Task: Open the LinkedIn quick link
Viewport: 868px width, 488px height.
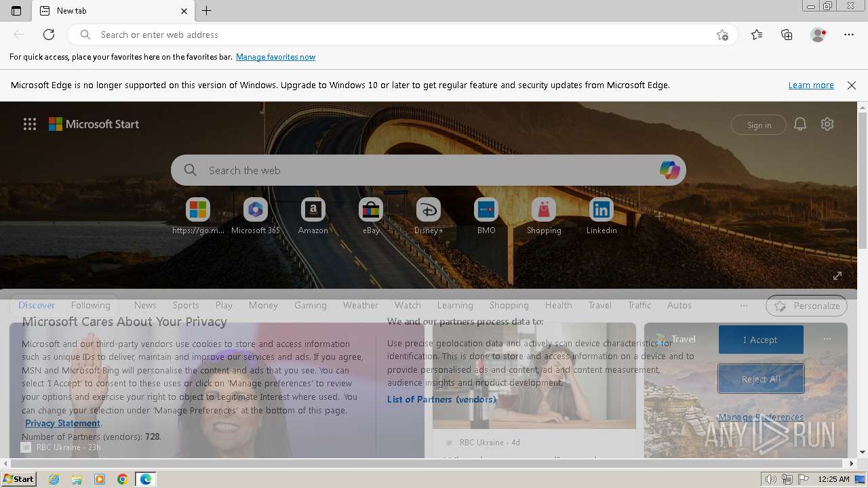Action: 601,217
